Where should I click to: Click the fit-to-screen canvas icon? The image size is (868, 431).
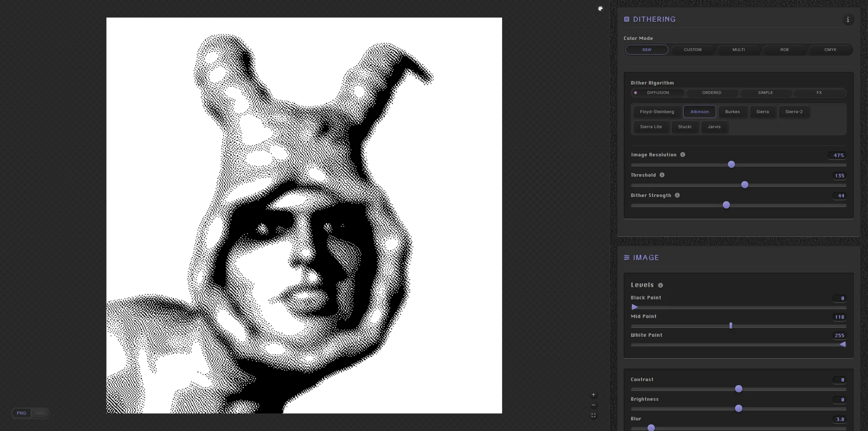click(593, 416)
